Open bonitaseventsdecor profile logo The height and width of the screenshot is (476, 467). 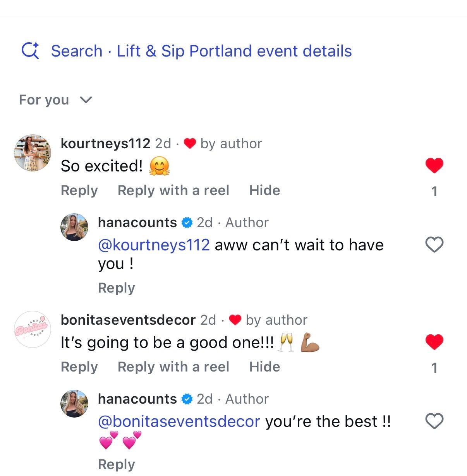click(33, 329)
